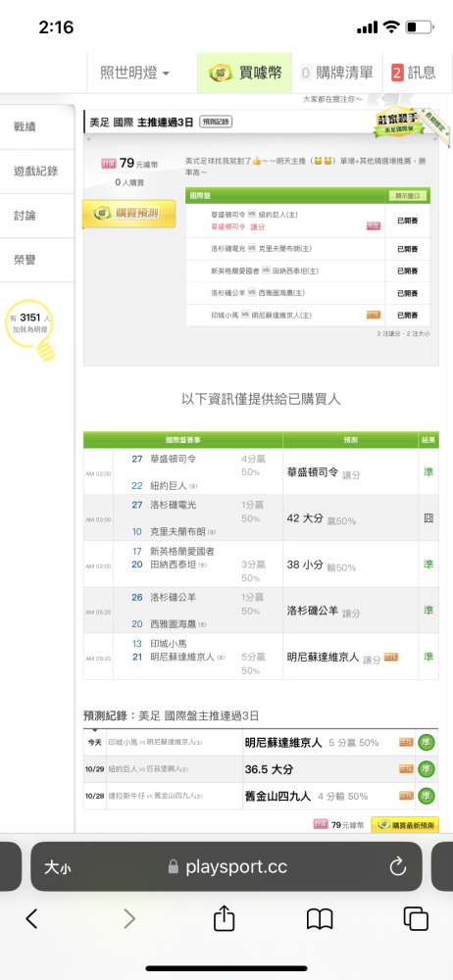Viewport: 453px width, 980px height.
Task: Tap Safari forward arrow icon
Action: click(128, 918)
